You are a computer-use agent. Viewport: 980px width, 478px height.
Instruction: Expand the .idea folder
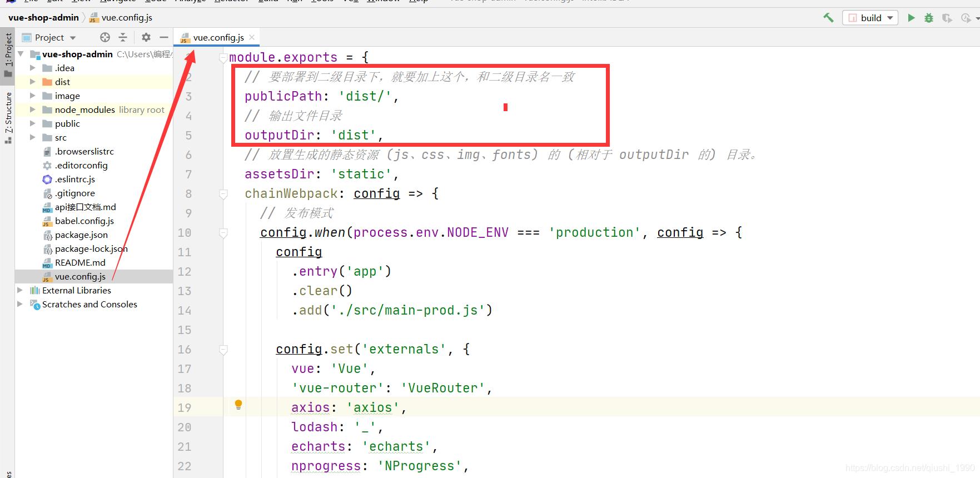32,68
